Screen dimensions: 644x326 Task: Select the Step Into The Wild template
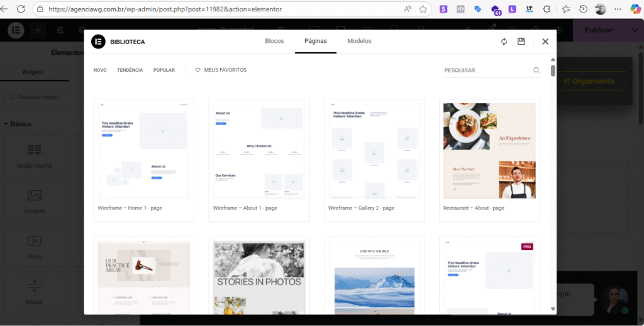pos(374,278)
